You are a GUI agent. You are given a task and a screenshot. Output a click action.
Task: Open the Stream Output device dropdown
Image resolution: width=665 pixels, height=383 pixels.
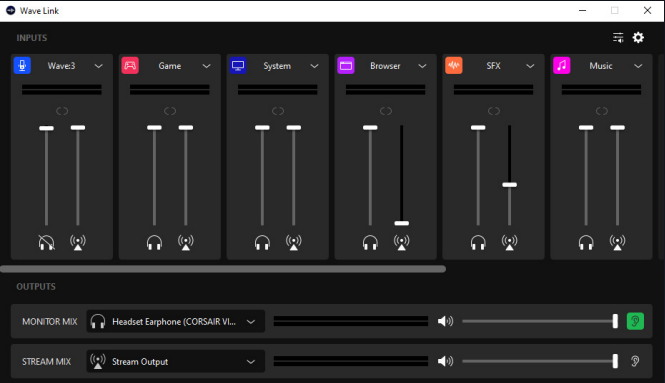click(x=176, y=361)
